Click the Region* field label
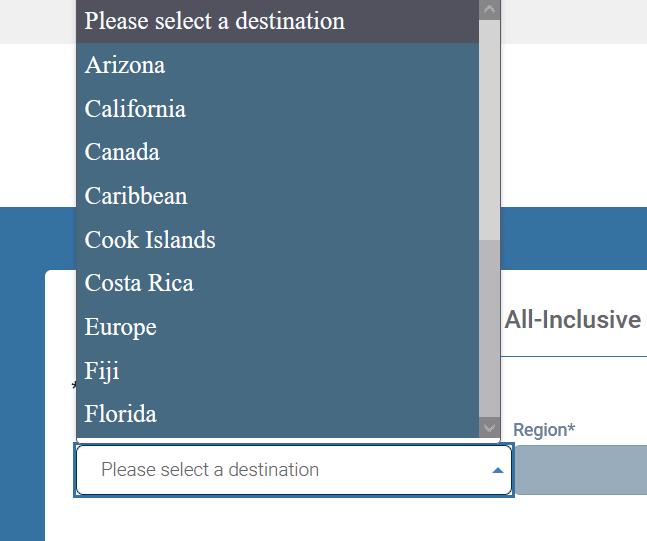This screenshot has width=647, height=541. point(544,430)
